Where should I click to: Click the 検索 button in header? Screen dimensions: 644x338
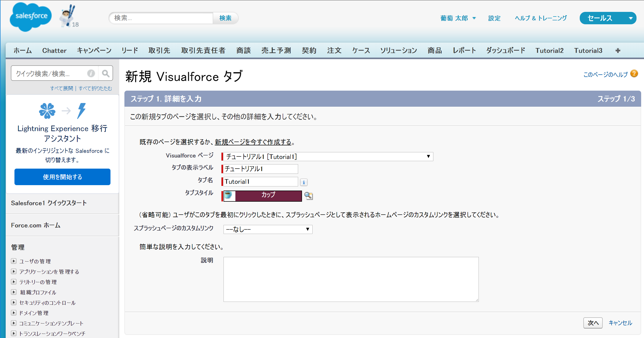tap(225, 18)
